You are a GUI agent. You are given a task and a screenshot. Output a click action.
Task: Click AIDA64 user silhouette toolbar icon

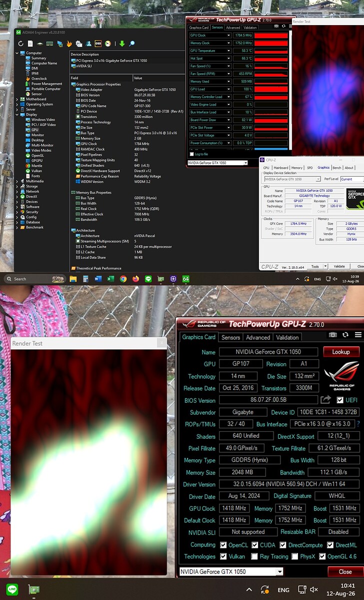pyautogui.click(x=88, y=44)
